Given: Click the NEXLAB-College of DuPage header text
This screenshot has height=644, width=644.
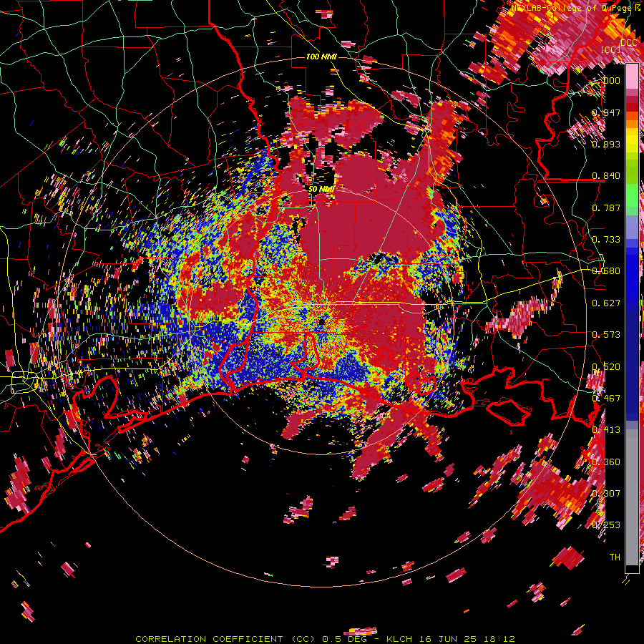Looking at the screenshot, I should [x=573, y=8].
